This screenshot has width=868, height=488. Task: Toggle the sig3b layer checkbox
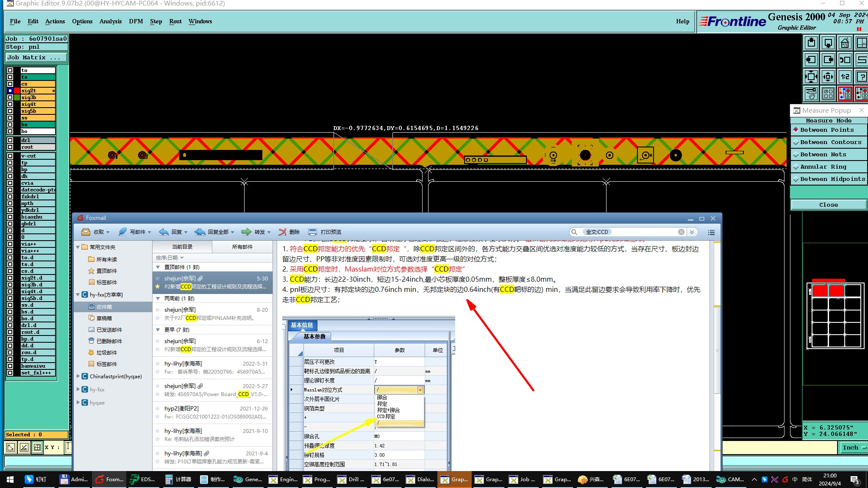[x=10, y=97]
